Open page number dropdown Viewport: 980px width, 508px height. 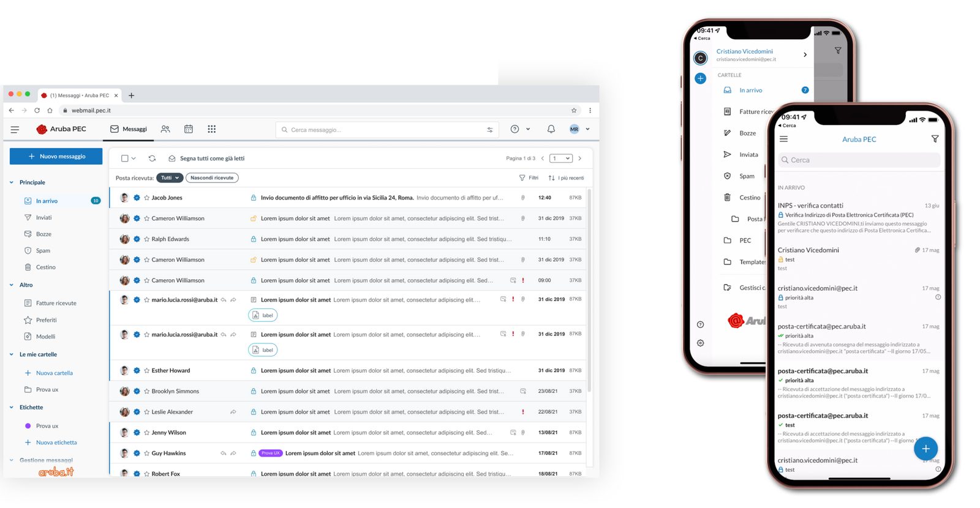(561, 159)
